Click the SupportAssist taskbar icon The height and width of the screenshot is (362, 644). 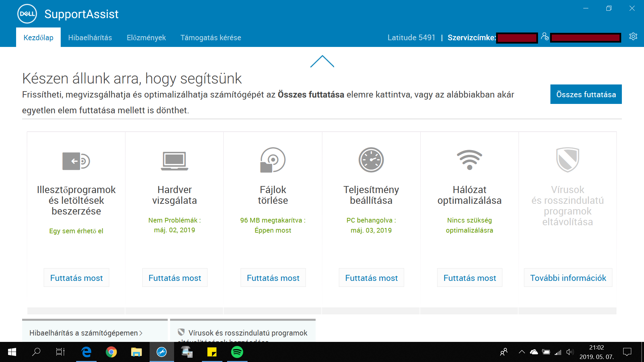[x=162, y=352]
